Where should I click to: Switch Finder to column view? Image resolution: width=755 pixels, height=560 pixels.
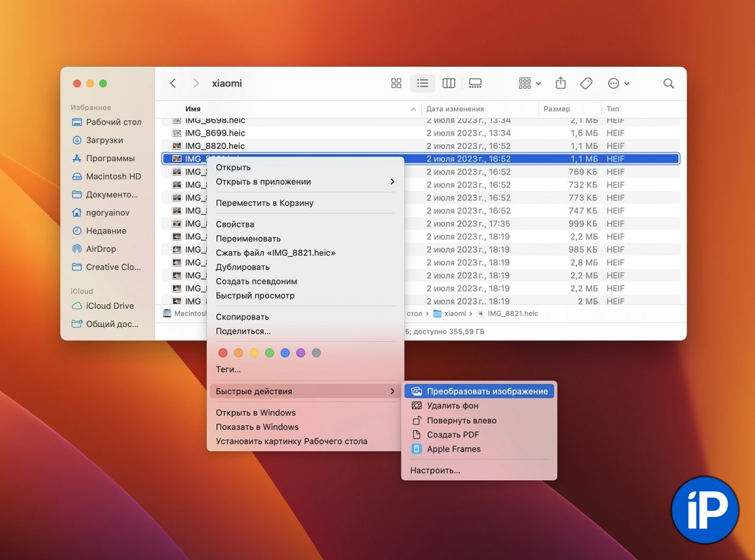[x=449, y=83]
